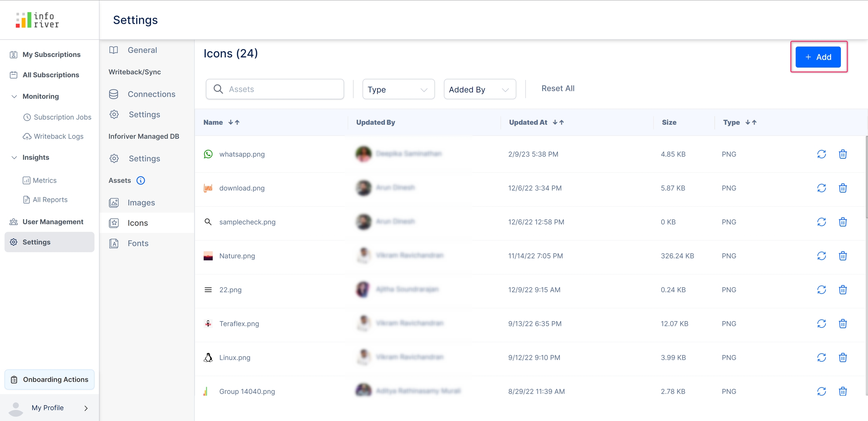
Task: Click trash icon for Linux.png row
Action: point(843,358)
